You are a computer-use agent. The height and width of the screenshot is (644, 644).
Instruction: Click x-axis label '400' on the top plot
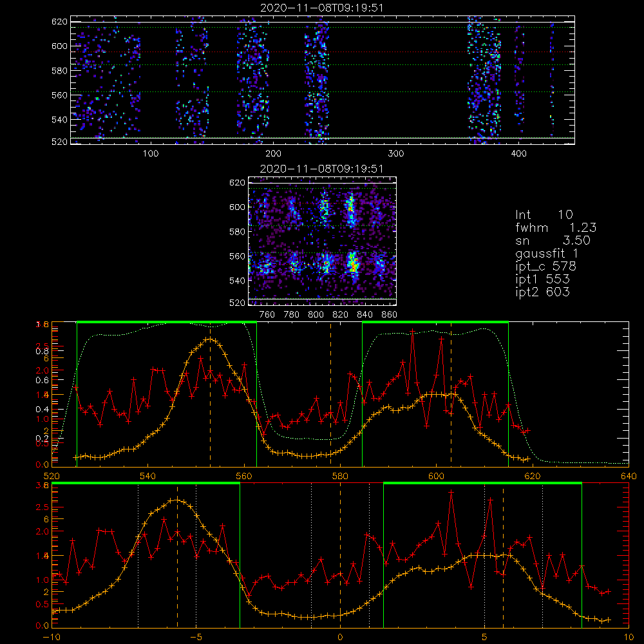coord(518,154)
